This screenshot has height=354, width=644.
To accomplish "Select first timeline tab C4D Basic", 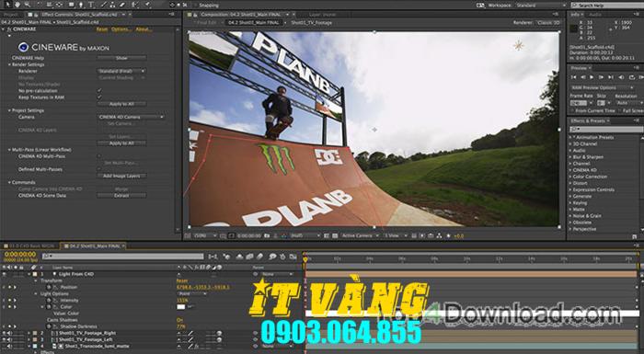I will click(30, 246).
